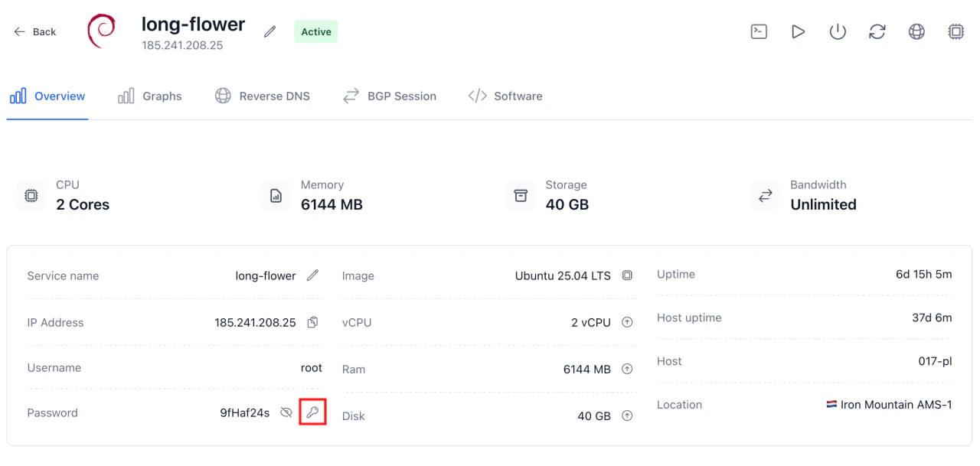The height and width of the screenshot is (466, 980).
Task: Click the 40 GB Storage card value
Action: pyautogui.click(x=567, y=204)
